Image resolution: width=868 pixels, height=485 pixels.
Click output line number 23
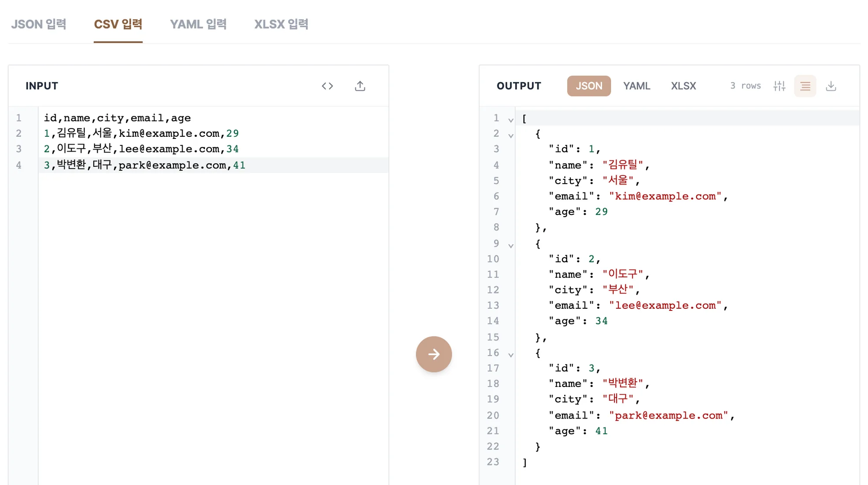(493, 462)
